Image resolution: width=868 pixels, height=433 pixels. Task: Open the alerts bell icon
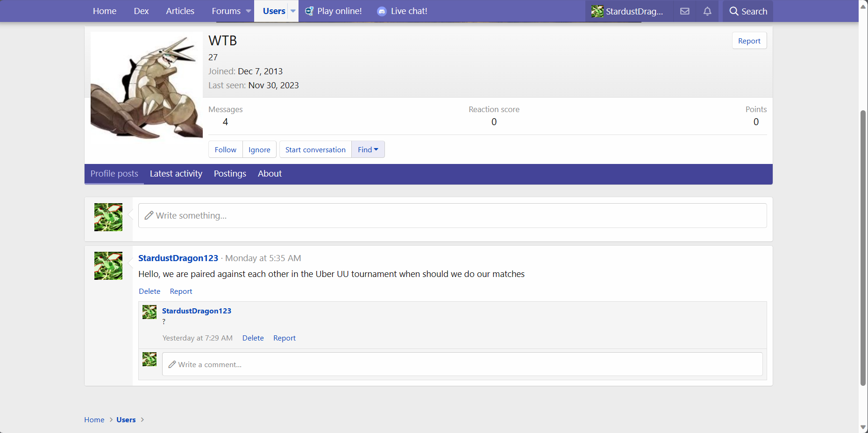707,11
